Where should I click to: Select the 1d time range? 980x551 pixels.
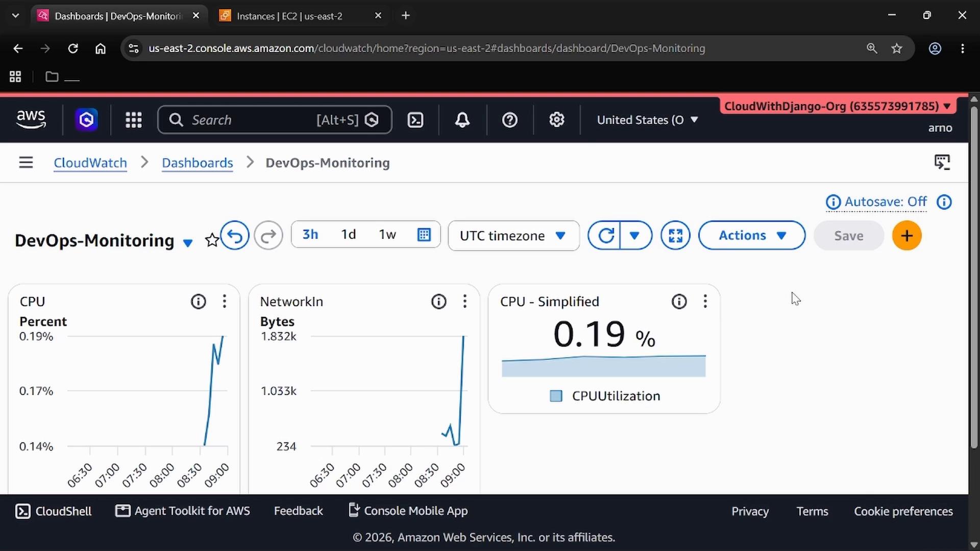[x=349, y=235]
